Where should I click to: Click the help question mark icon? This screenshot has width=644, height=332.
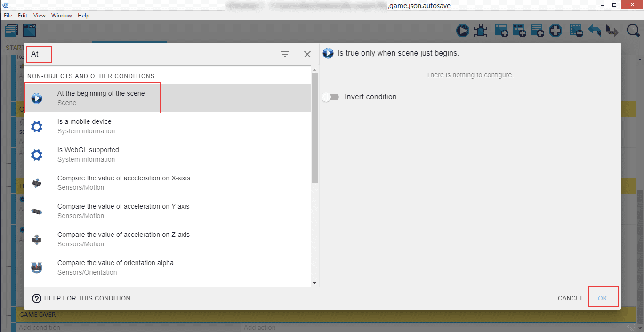coord(37,298)
